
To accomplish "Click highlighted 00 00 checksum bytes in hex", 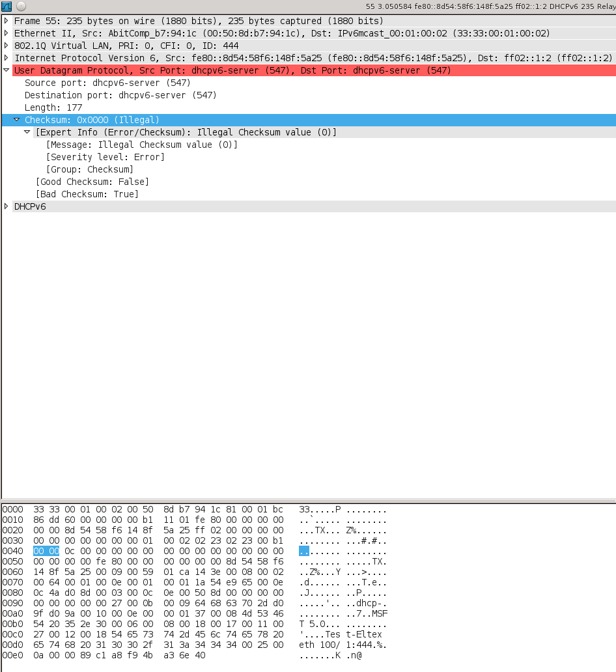I will click(x=46, y=551).
